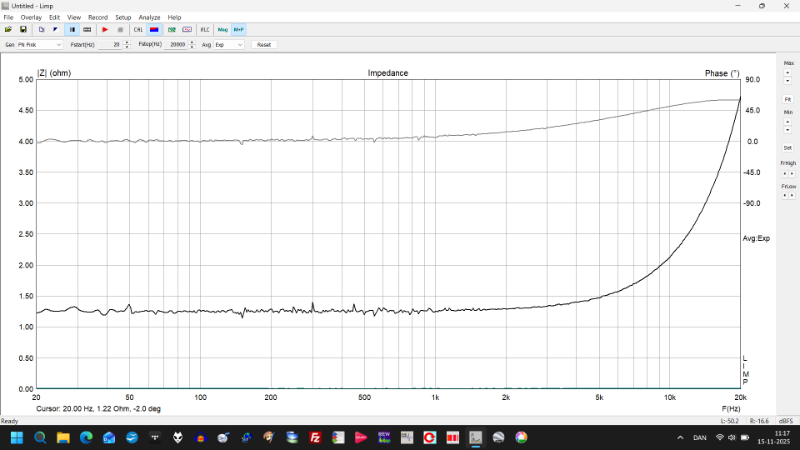Toggle the Mag magnitude view button
This screenshot has width=800, height=450.
(x=223, y=30)
